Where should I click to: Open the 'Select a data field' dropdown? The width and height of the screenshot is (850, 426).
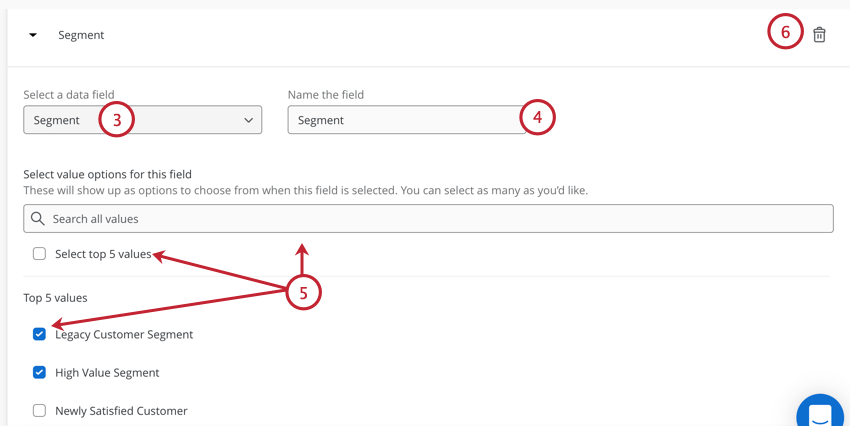click(143, 120)
